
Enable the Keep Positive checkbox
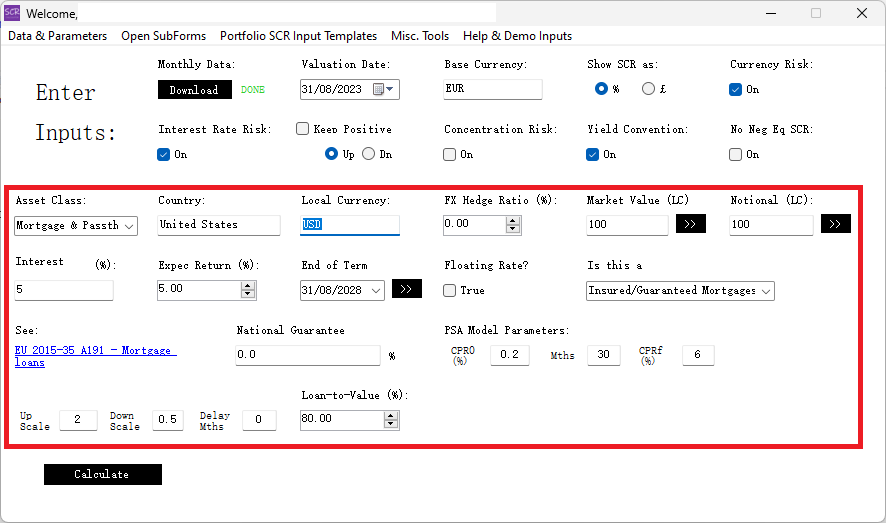coord(303,129)
